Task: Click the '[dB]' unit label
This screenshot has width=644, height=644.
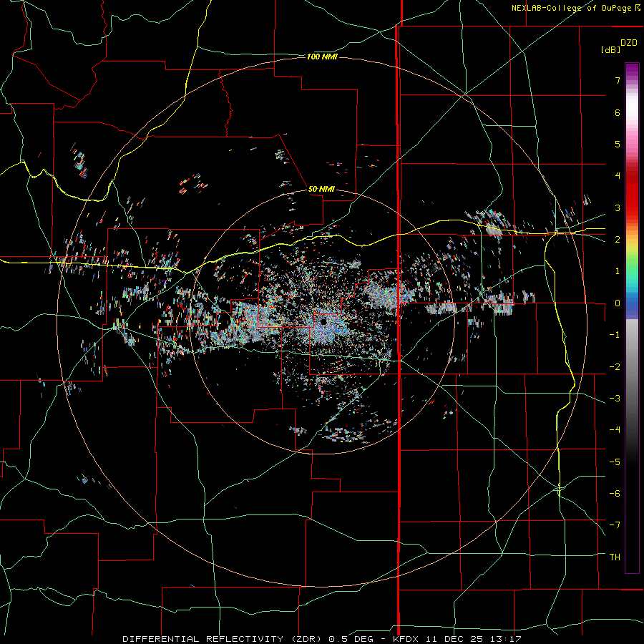Action: pyautogui.click(x=610, y=49)
